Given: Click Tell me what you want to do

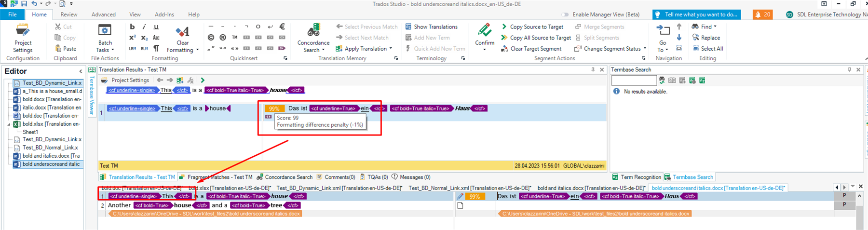Looking at the screenshot, I should (696, 14).
